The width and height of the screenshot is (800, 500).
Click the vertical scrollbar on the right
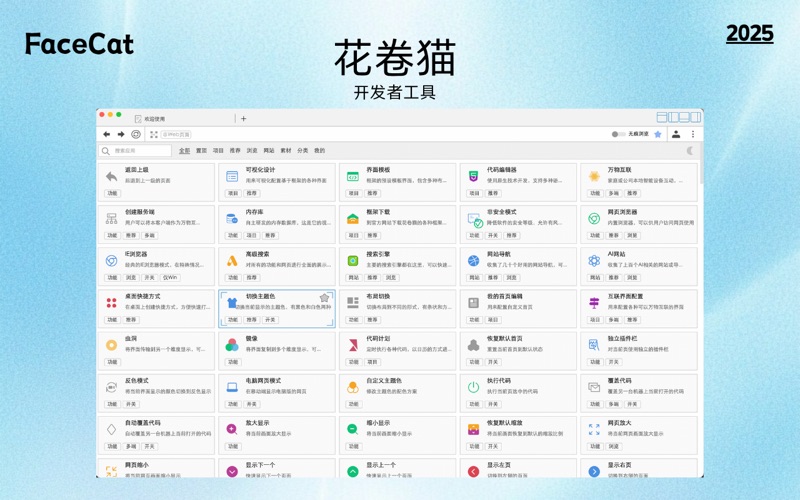click(x=702, y=163)
